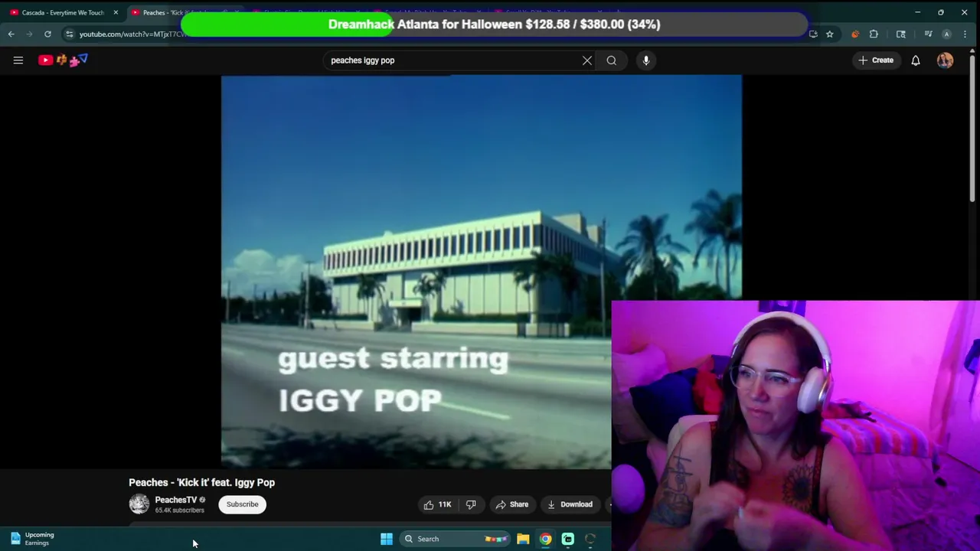The image size is (980, 551).
Task: Share the video
Action: tap(511, 504)
